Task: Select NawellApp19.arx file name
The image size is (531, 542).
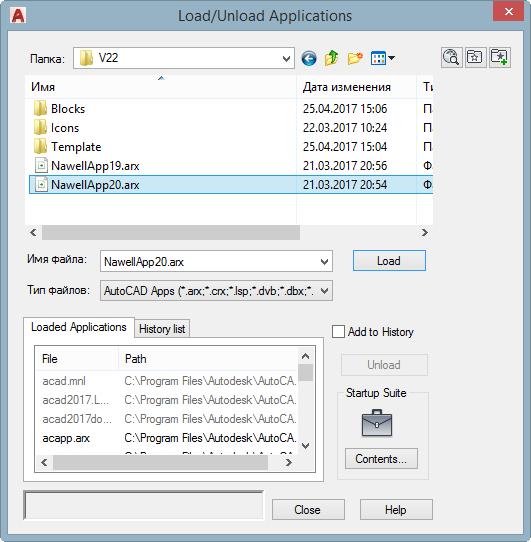Action: point(95,166)
